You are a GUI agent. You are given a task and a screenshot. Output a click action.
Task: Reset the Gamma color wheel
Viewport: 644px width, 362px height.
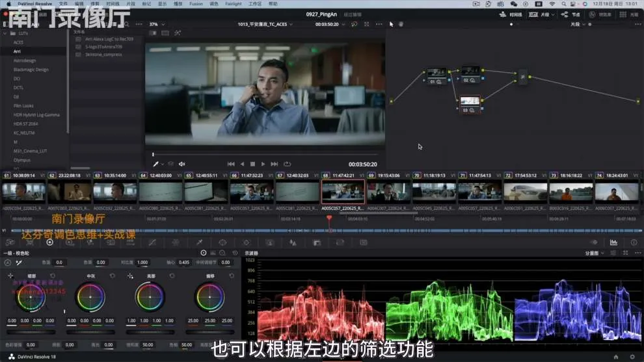112,276
